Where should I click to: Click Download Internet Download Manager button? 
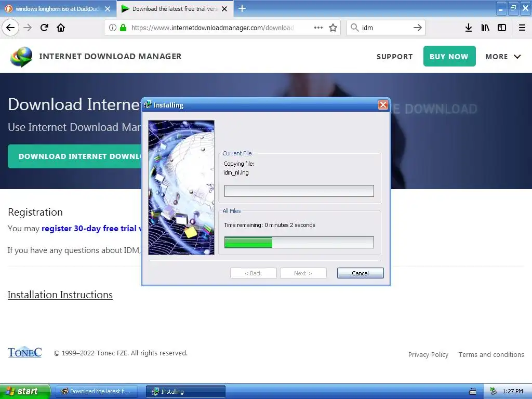75,156
